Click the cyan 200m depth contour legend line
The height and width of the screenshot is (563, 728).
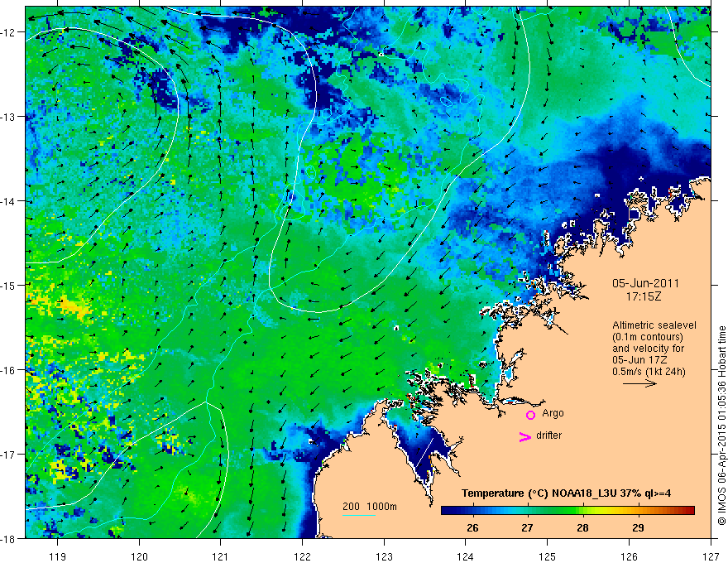(359, 515)
